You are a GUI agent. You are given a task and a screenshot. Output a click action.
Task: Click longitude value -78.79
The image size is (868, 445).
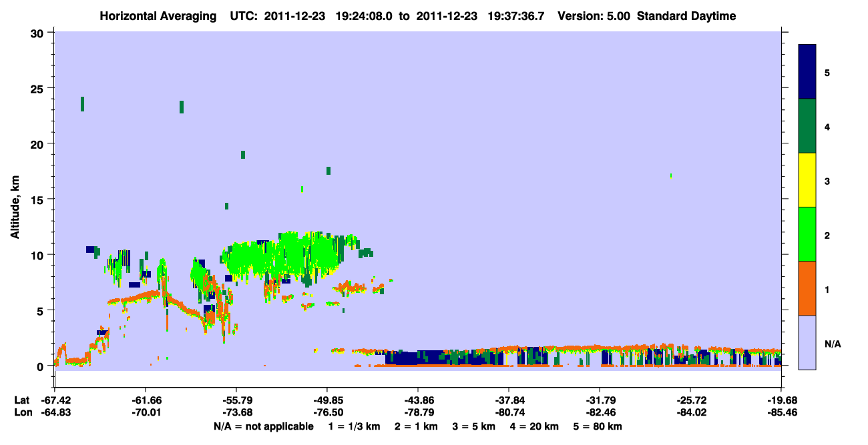point(418,412)
